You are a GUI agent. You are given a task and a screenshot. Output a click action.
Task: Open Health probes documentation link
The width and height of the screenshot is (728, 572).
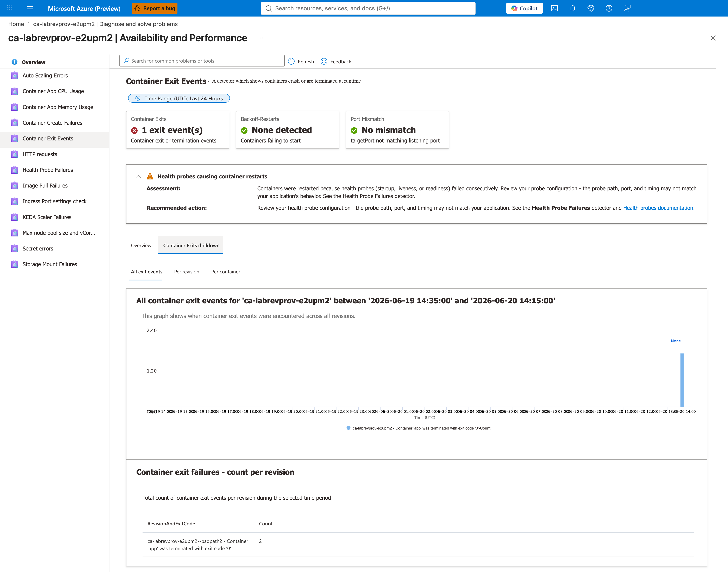point(658,208)
